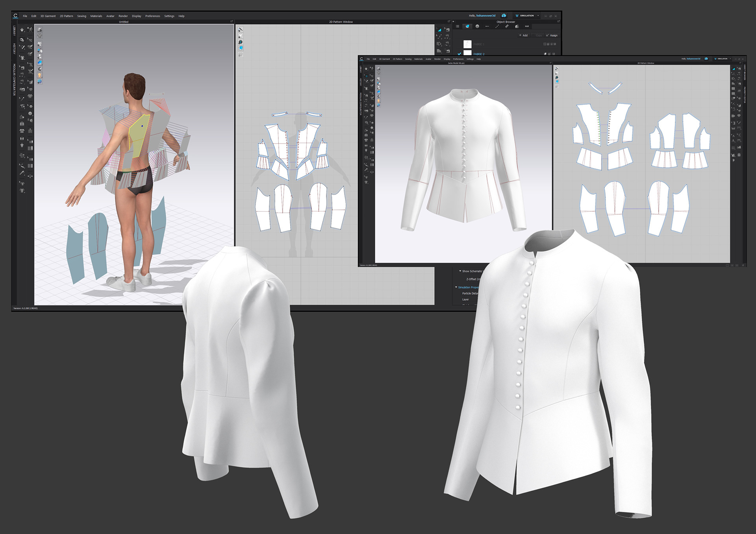
Task: Toggle textured surface display in 3D view
Action: (40, 63)
